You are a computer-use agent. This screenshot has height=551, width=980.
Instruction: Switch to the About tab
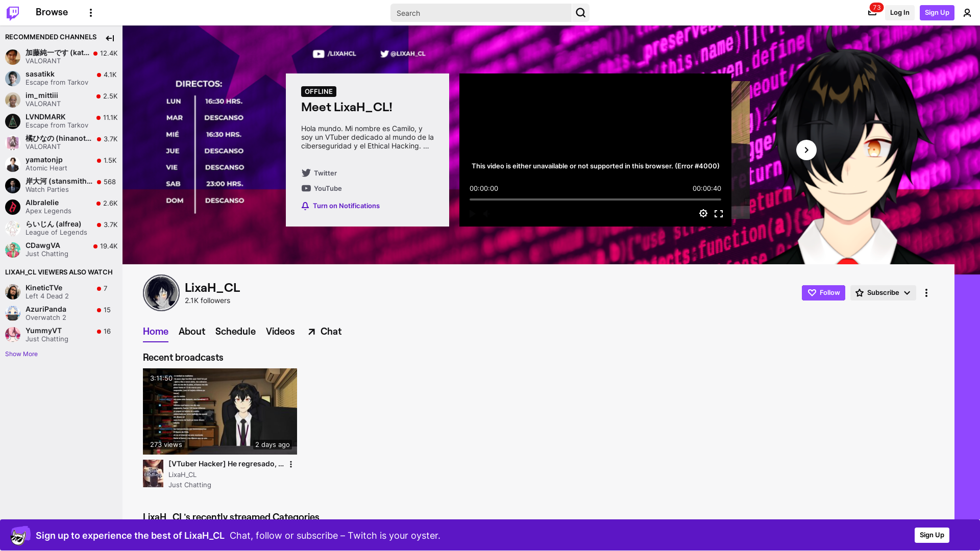point(192,332)
